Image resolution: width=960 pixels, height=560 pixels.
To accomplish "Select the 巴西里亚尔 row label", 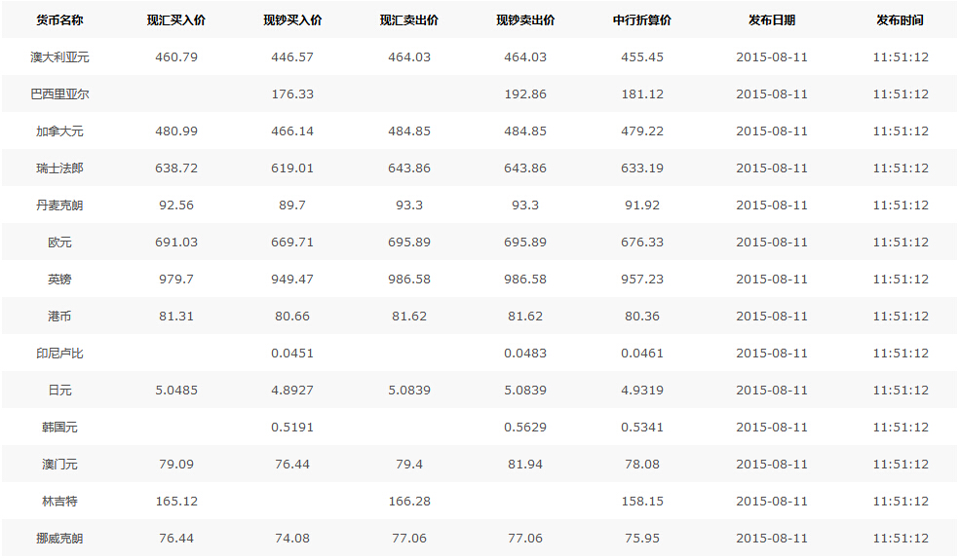I will pyautogui.click(x=59, y=94).
